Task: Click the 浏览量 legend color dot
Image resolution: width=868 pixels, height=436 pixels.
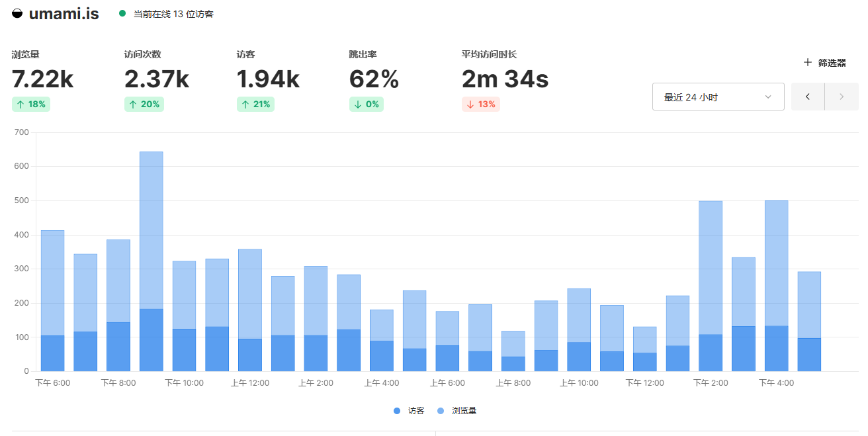Action: 441,411
